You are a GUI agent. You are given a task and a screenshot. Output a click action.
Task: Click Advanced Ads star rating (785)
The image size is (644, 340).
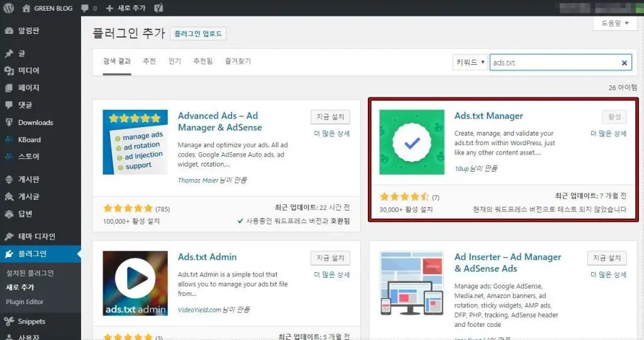[x=136, y=209]
